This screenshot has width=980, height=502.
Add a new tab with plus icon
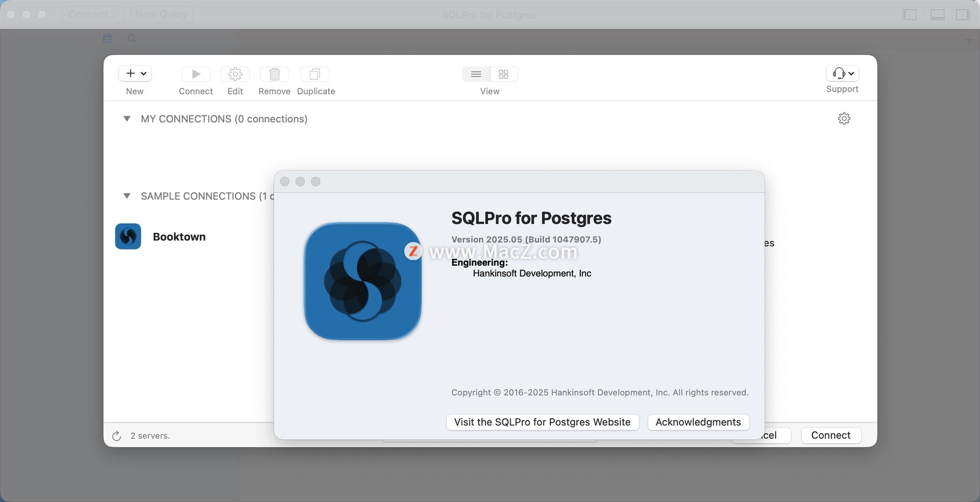point(969,39)
